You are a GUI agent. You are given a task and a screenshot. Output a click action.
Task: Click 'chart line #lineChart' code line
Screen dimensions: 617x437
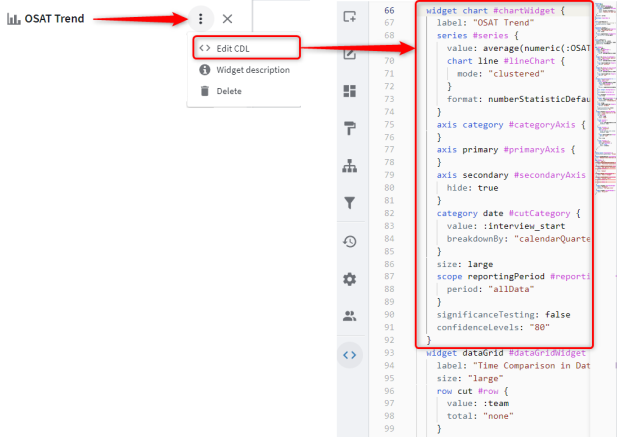[x=506, y=61]
